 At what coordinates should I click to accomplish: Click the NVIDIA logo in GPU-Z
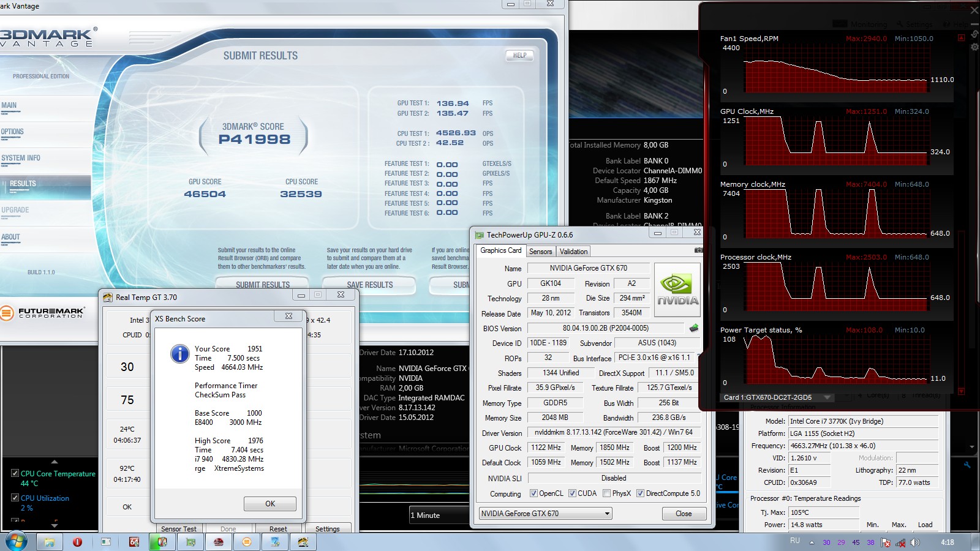(x=677, y=290)
